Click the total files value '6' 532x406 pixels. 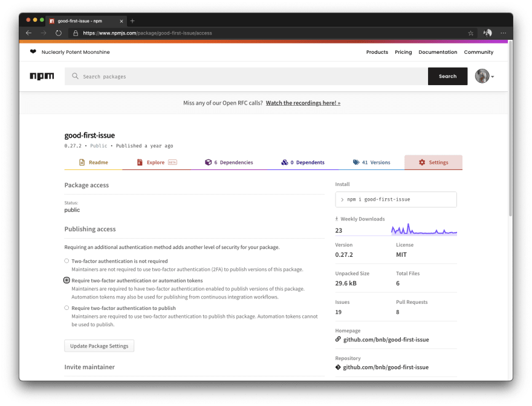point(398,283)
